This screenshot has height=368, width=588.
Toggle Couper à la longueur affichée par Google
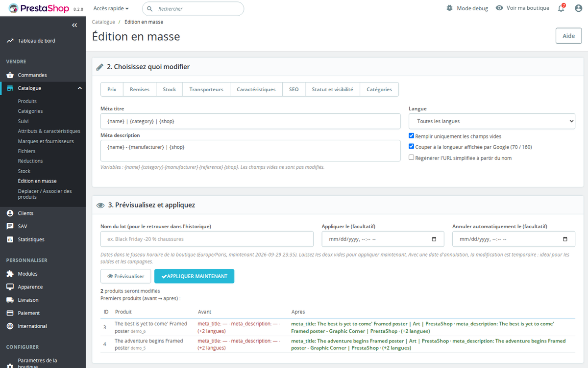(412, 147)
